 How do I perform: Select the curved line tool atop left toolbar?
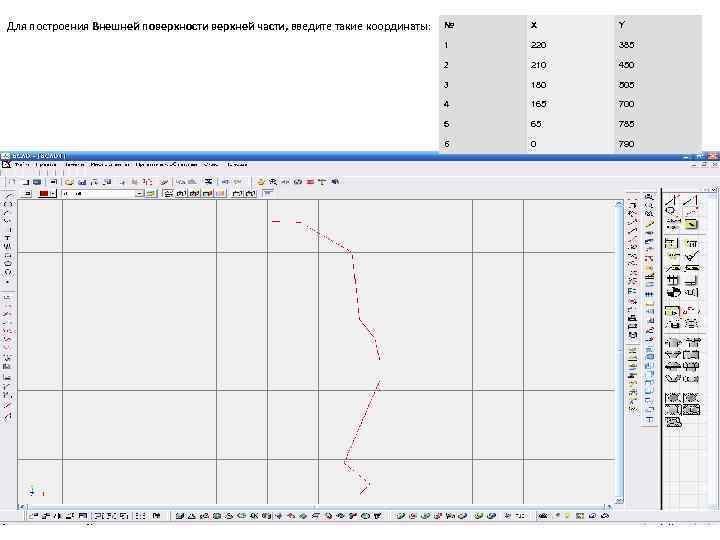click(7, 197)
